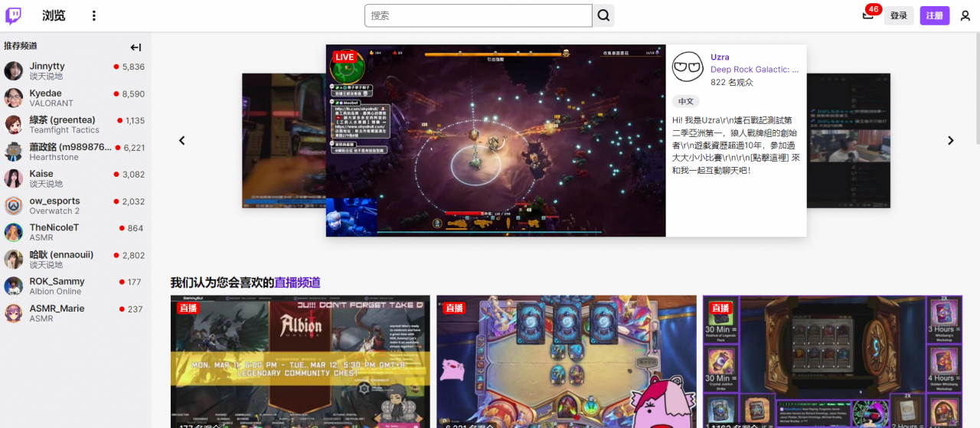Viewport: 980px width, 428px height.
Task: Click Uzra stream description text
Action: tap(737, 145)
